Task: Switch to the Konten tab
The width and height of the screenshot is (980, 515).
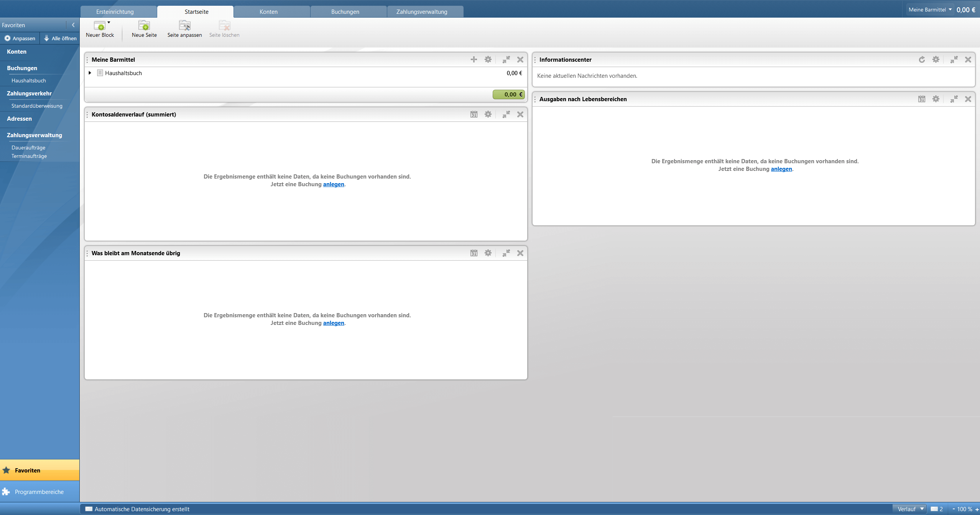Action: tap(268, 12)
